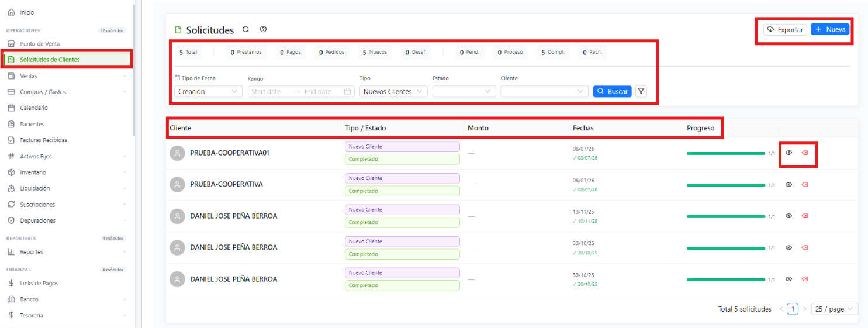Go to page 1 in pagination

pos(793,309)
